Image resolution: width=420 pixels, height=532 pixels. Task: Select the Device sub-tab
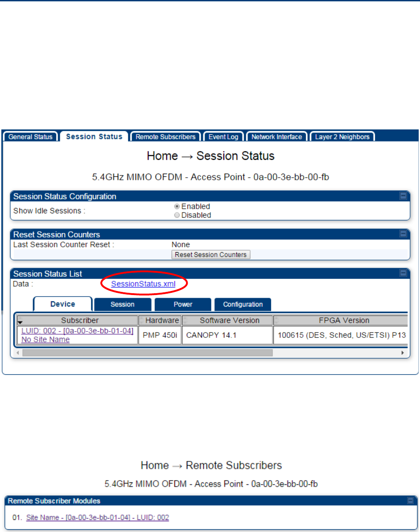coord(63,304)
